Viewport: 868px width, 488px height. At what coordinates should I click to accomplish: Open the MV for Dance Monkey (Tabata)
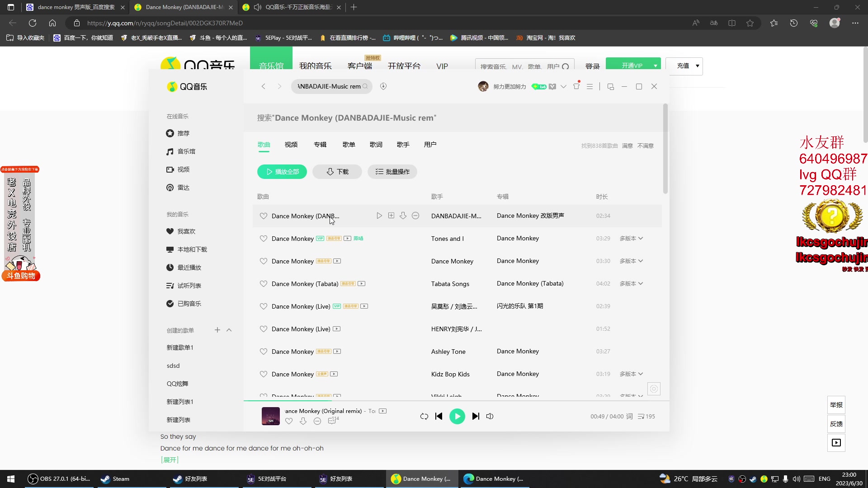pyautogui.click(x=361, y=284)
